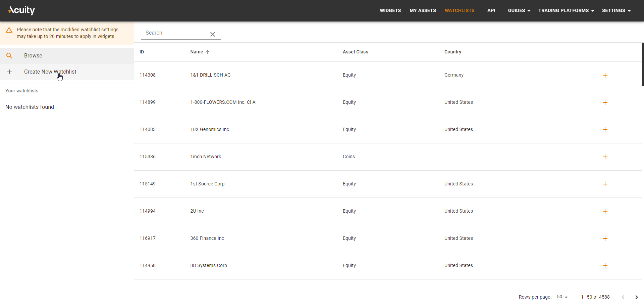Expand Trading Platforms dropdown

click(x=566, y=10)
